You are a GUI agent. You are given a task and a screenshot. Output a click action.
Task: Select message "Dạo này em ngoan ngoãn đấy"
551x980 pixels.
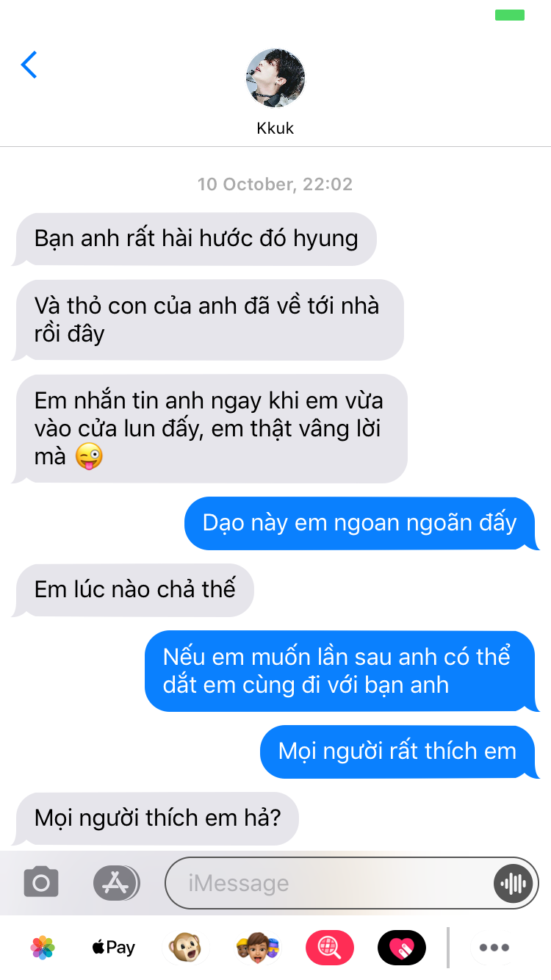(361, 523)
